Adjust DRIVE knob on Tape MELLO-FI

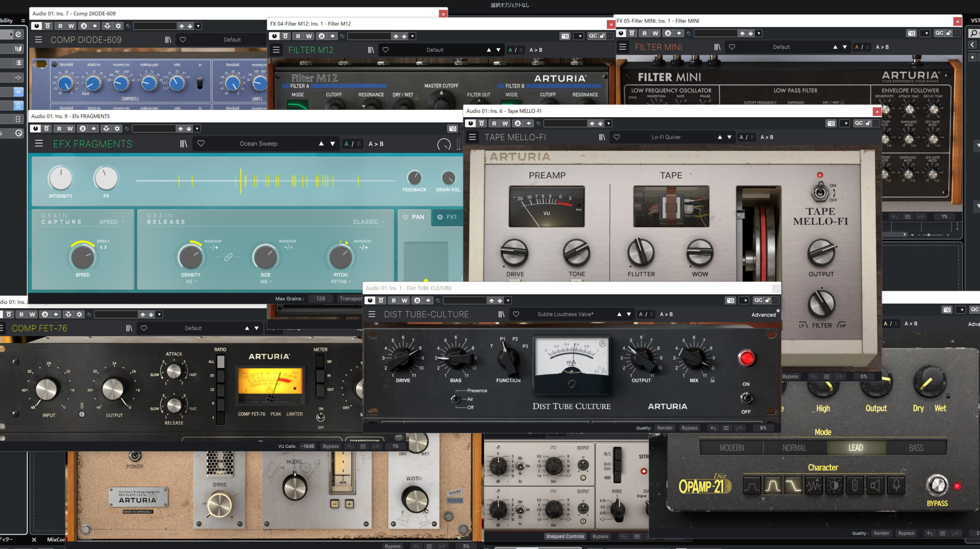tap(514, 253)
